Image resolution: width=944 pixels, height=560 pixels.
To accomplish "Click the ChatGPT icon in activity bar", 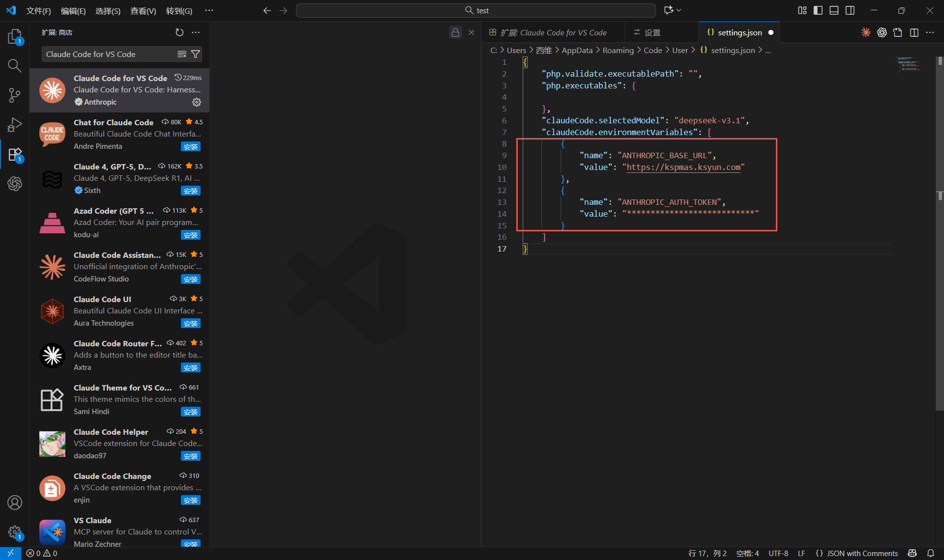I will (15, 184).
